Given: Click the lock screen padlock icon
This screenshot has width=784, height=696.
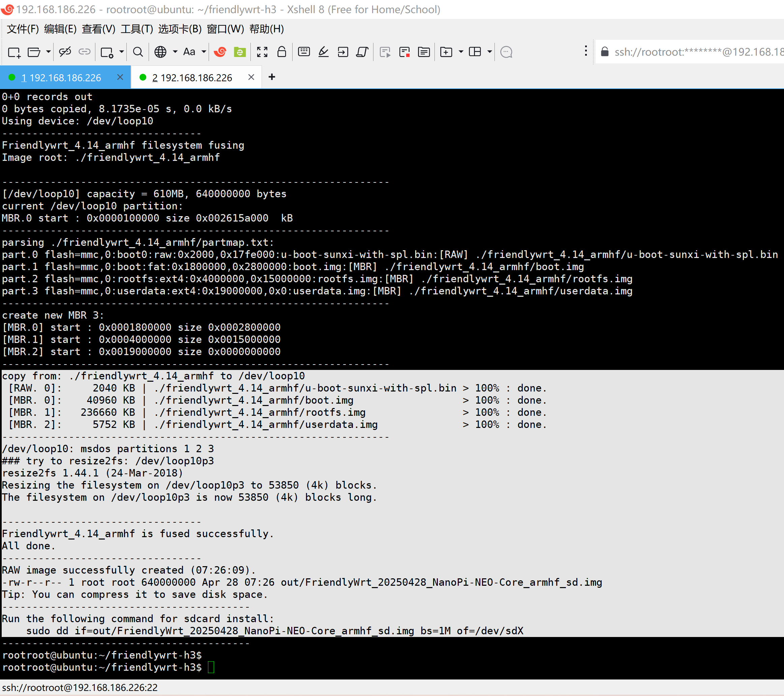Looking at the screenshot, I should (281, 52).
